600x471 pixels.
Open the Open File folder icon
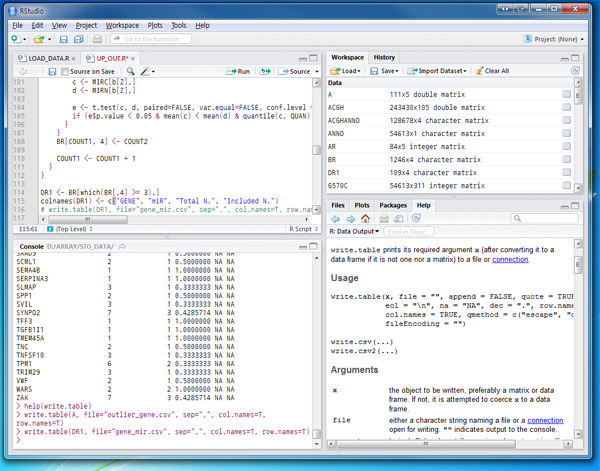[39, 39]
